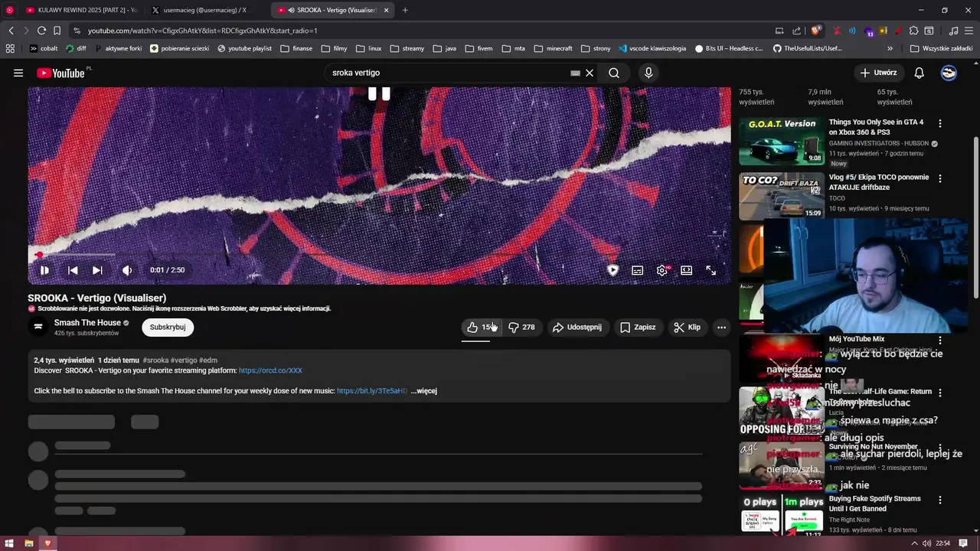This screenshot has width=980, height=551.
Task: Click the #srooka hashtag
Action: [x=155, y=360]
